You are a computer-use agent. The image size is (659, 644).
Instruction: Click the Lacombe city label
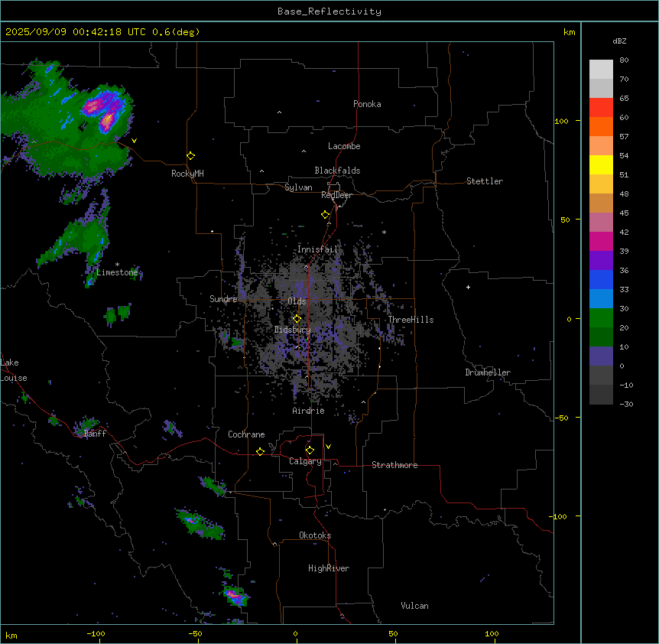tap(344, 146)
